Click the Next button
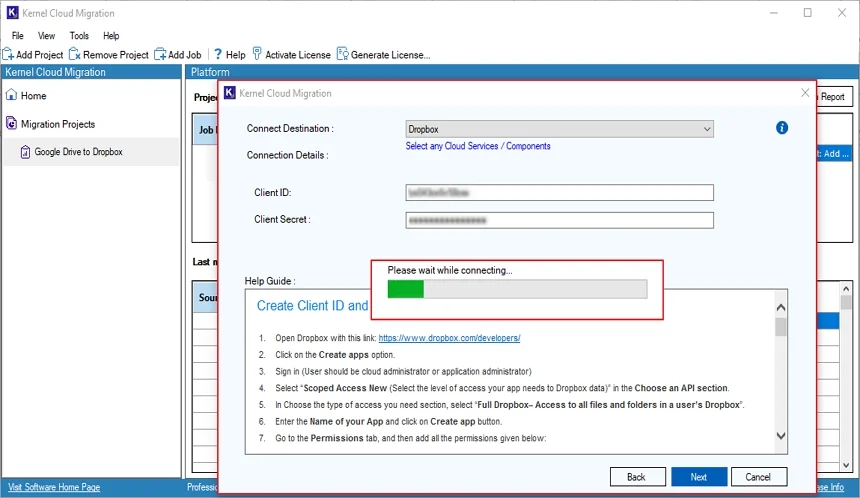This screenshot has height=498, width=860. pos(699,477)
